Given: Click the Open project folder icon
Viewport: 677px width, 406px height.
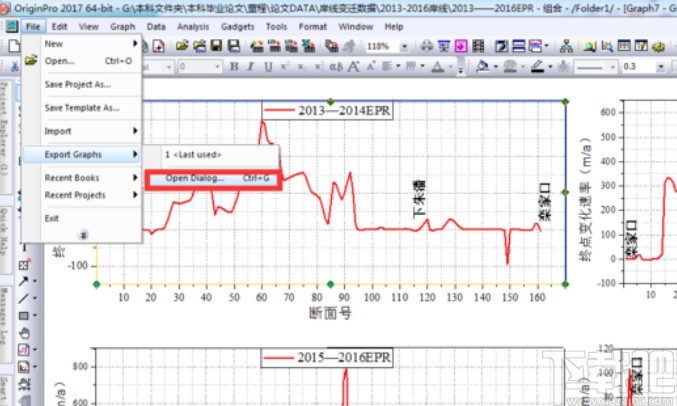Looking at the screenshot, I should [182, 45].
